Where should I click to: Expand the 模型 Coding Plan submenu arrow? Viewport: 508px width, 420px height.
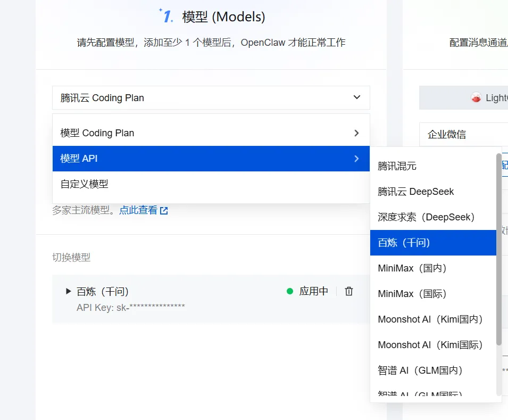coord(357,133)
